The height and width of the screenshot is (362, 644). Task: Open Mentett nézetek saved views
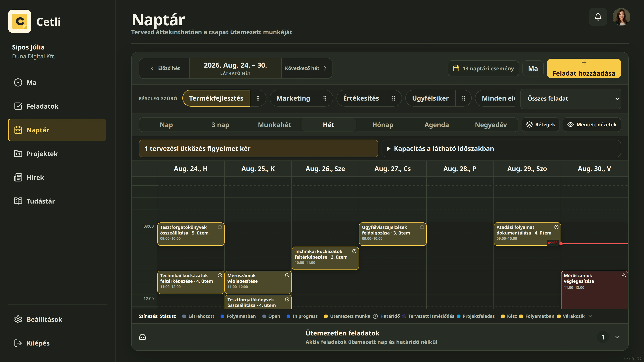pyautogui.click(x=592, y=125)
